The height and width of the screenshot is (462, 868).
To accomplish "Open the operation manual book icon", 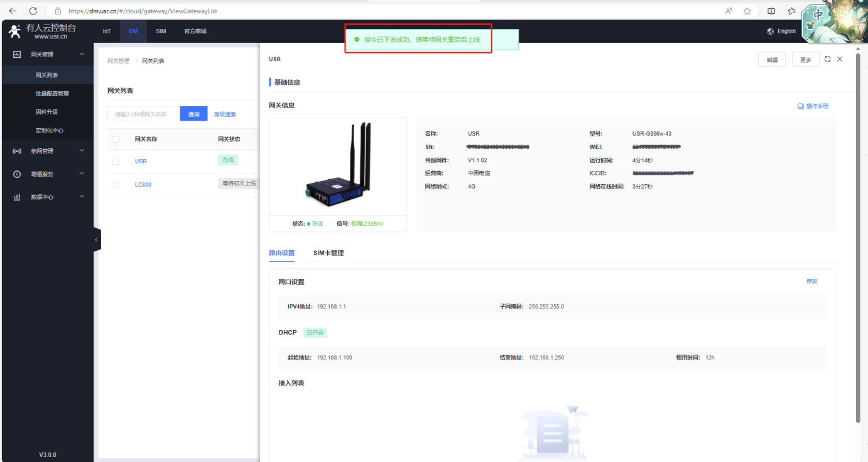I will click(800, 106).
